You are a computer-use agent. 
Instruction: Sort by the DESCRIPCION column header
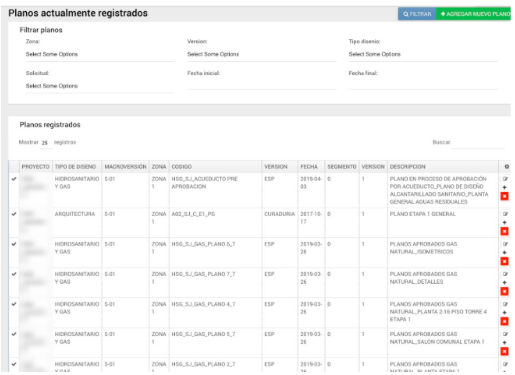pyautogui.click(x=443, y=167)
